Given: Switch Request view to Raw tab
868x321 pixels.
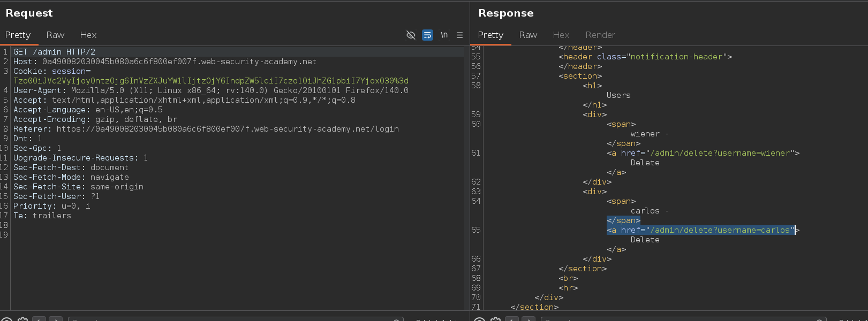Looking at the screenshot, I should pyautogui.click(x=55, y=35).
